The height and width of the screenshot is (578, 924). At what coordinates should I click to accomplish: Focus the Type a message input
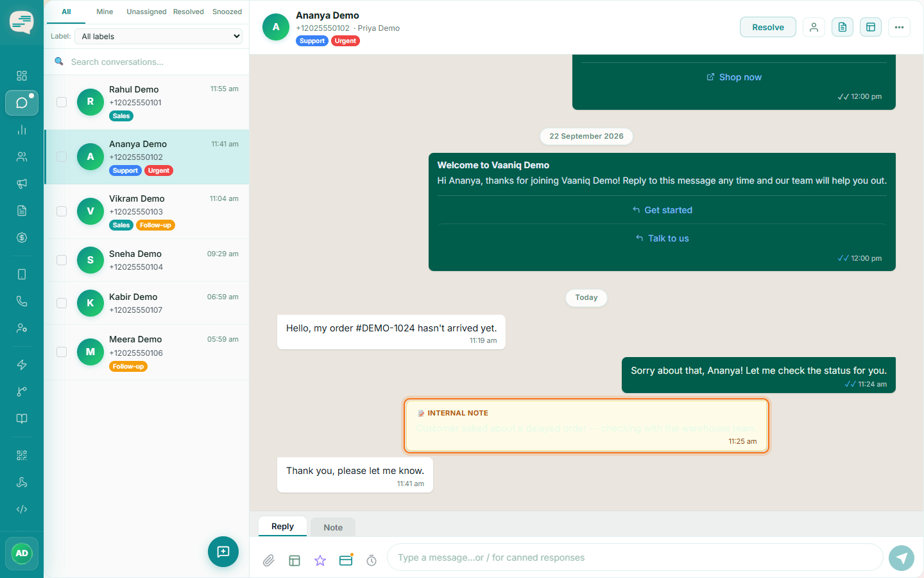[x=635, y=557]
